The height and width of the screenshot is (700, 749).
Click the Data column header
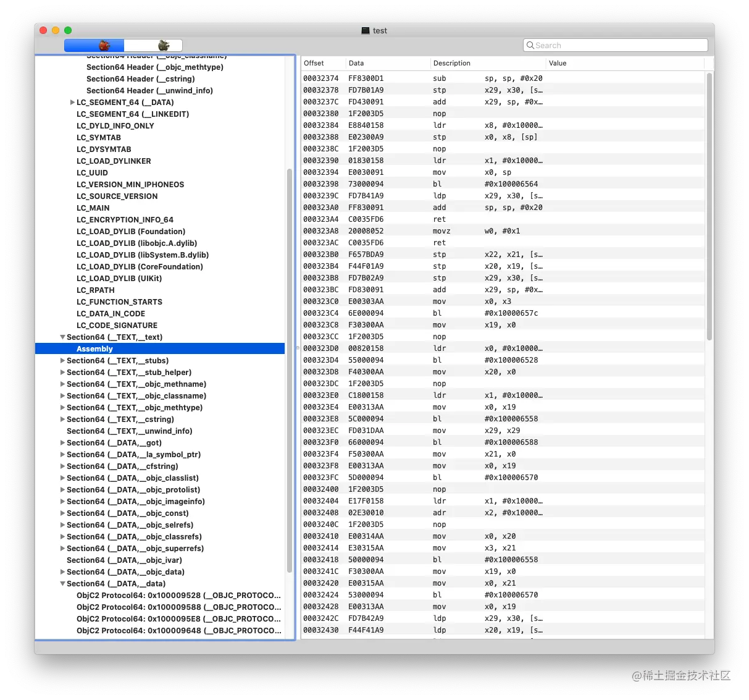[x=388, y=63]
